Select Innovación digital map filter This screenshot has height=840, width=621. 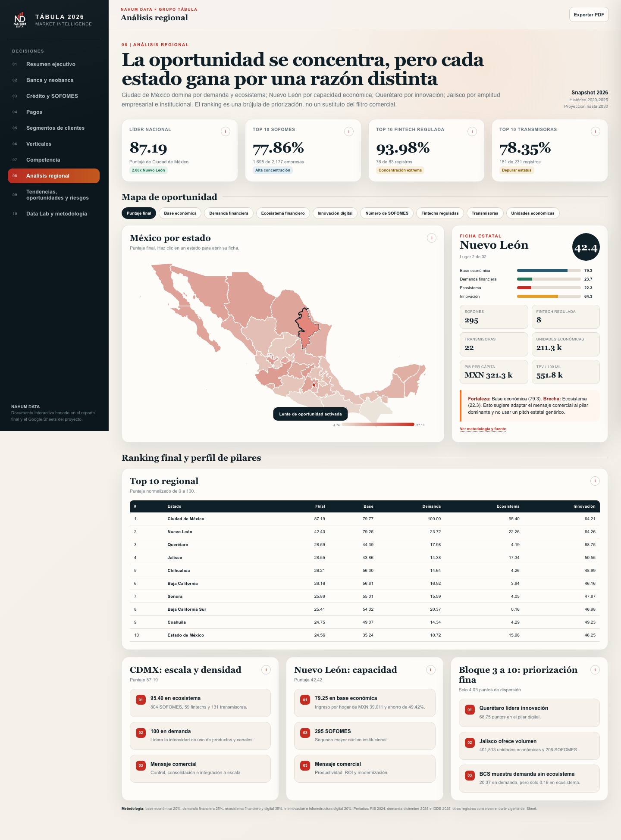(x=335, y=213)
